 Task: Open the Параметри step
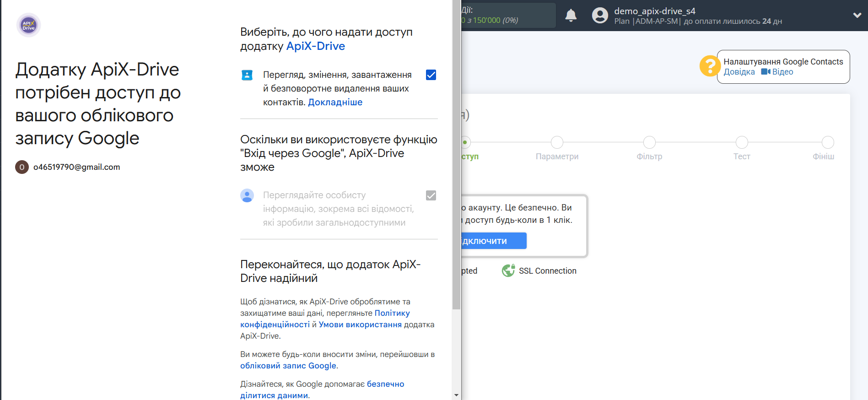point(557,142)
